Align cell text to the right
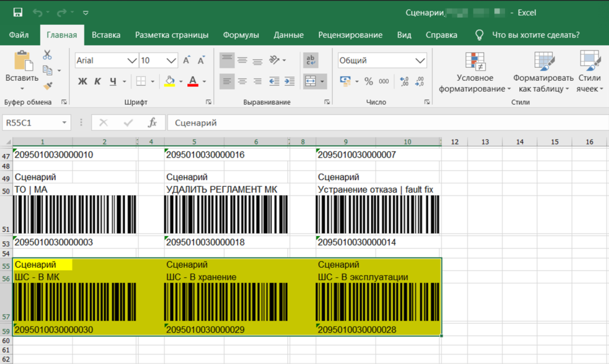Viewport: 609px width, 364px height. click(258, 81)
